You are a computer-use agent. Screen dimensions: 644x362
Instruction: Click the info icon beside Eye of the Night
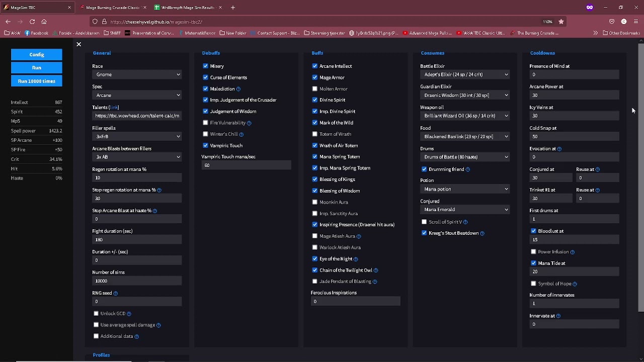(x=356, y=259)
